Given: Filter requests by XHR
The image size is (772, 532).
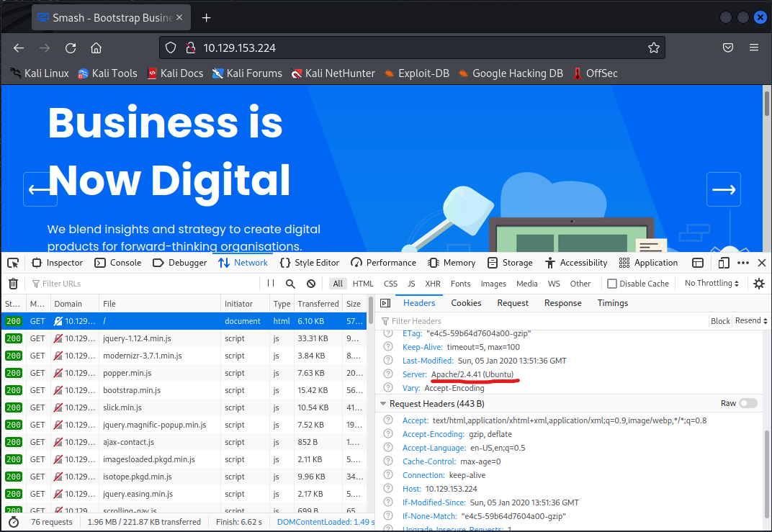Looking at the screenshot, I should [433, 284].
